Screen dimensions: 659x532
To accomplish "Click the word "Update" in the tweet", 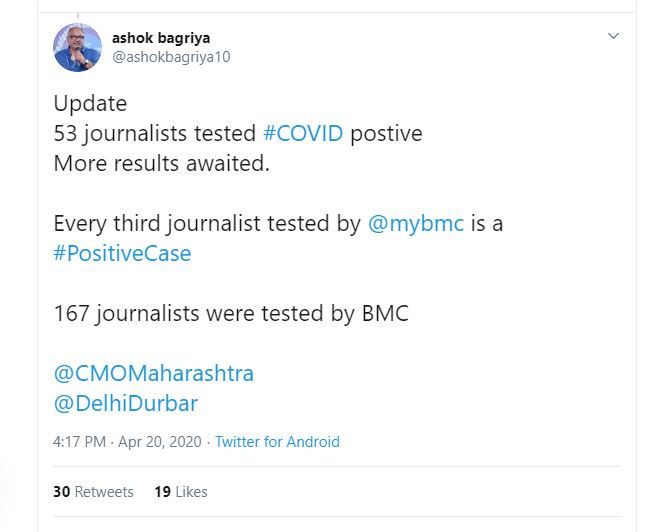I will pyautogui.click(x=90, y=104).
